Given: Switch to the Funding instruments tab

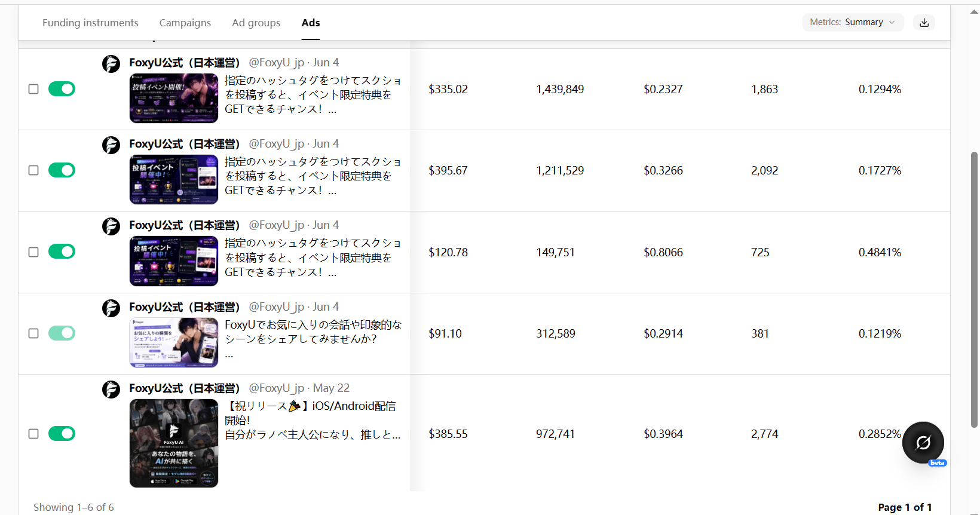Looking at the screenshot, I should click(90, 23).
